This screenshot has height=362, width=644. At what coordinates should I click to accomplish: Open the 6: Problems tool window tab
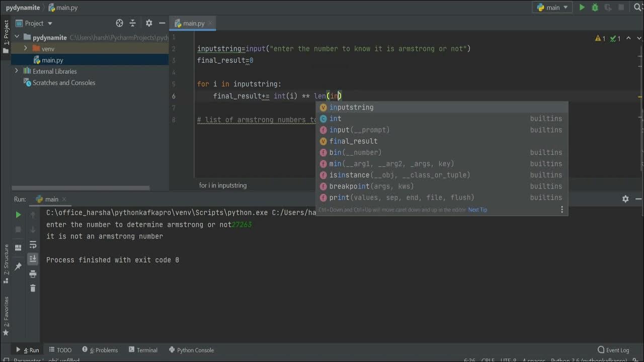coord(100,350)
